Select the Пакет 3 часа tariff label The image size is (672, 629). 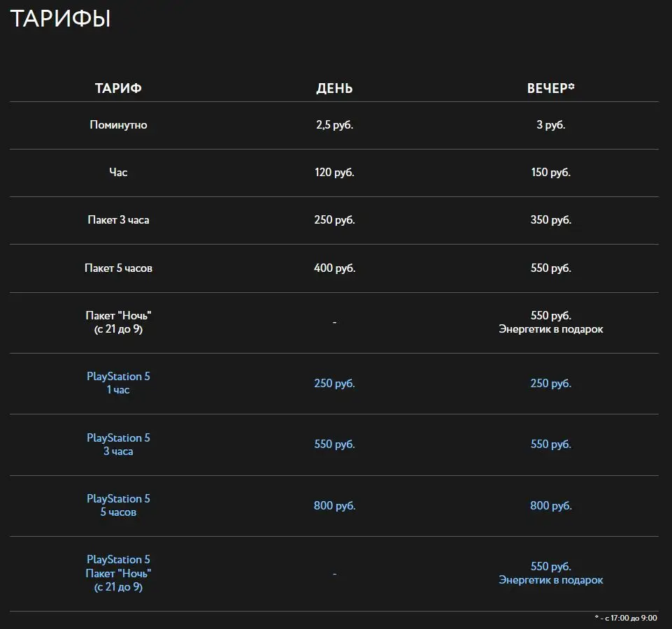pos(118,220)
